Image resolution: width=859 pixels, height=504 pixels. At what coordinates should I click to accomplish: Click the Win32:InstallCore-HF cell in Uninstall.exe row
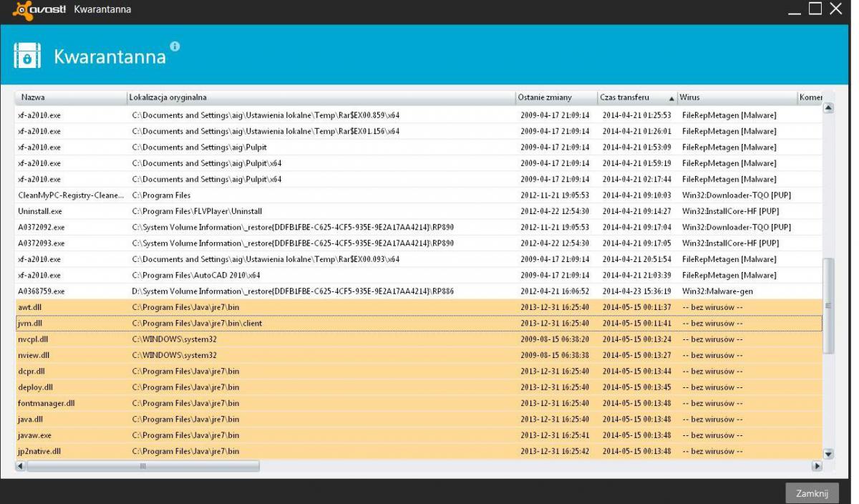(x=730, y=211)
